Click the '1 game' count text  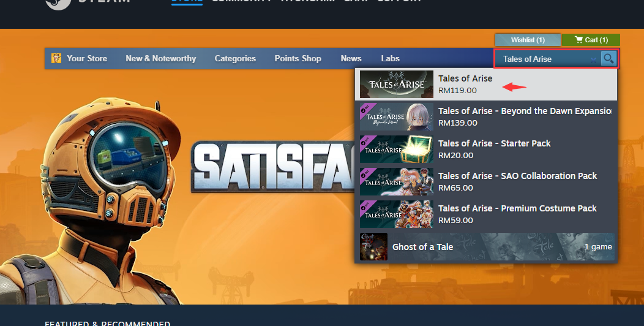[598, 247]
